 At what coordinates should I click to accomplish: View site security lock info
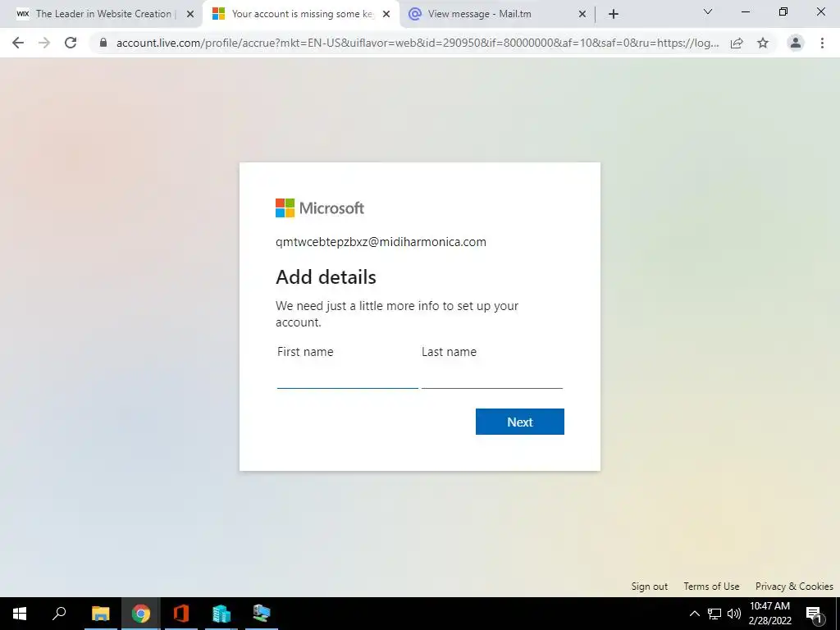pos(103,43)
